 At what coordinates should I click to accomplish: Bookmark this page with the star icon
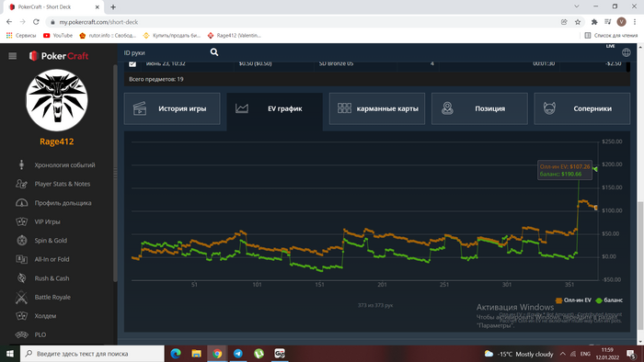[x=578, y=22]
